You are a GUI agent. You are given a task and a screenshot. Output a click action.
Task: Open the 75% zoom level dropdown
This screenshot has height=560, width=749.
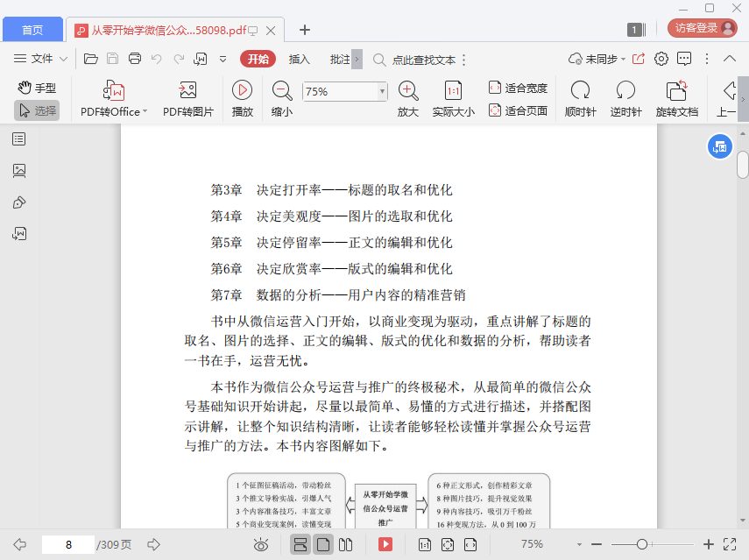382,91
